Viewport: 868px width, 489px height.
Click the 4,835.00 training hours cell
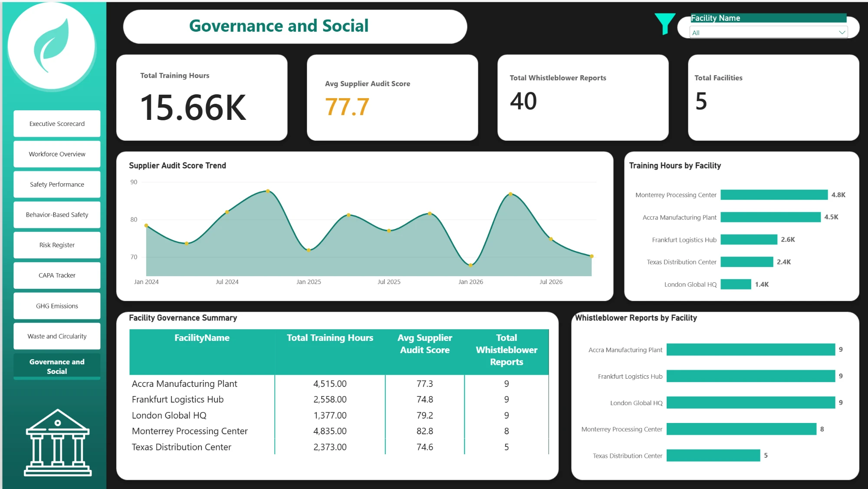click(330, 431)
